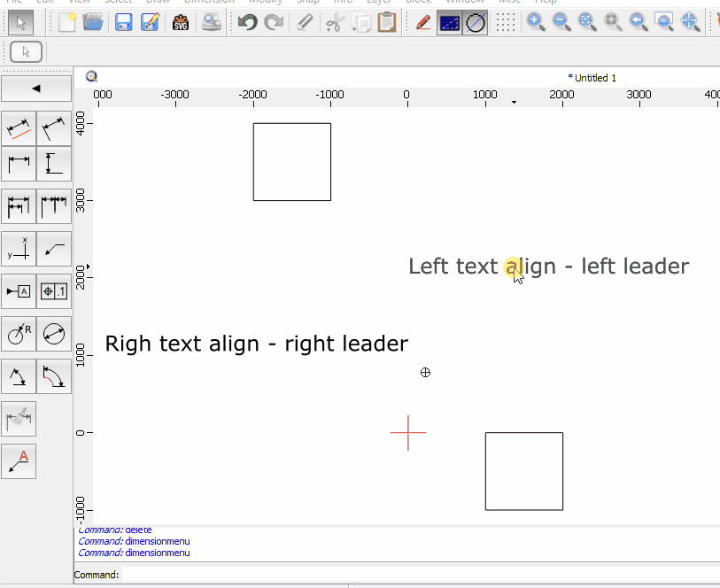
Task: Select the Continue dimension tool
Action: 54,206
